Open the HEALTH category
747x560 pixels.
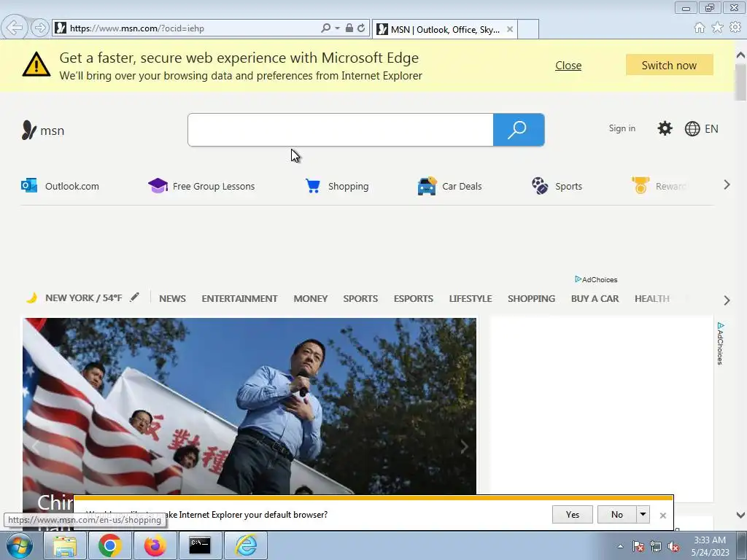pos(652,298)
